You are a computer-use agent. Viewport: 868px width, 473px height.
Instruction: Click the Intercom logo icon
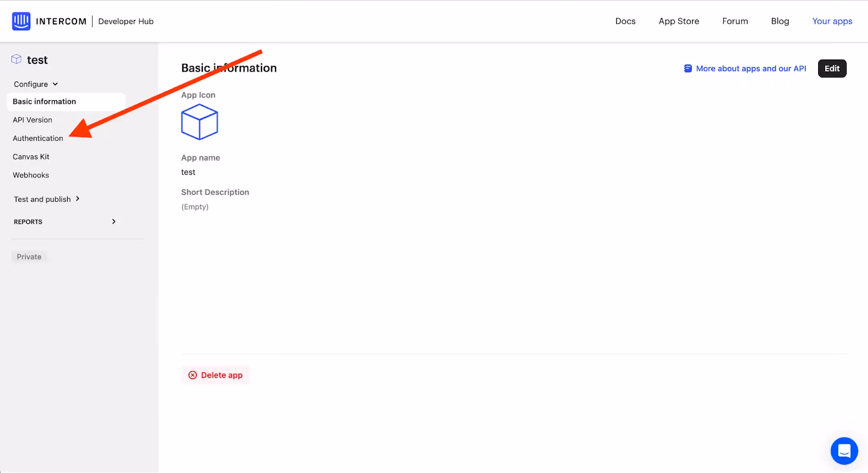click(x=21, y=21)
